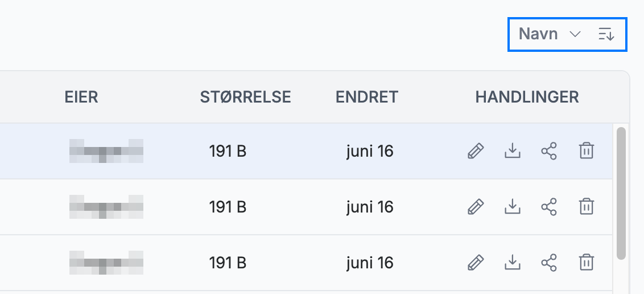Click the rename pencil in the third row

click(476, 262)
